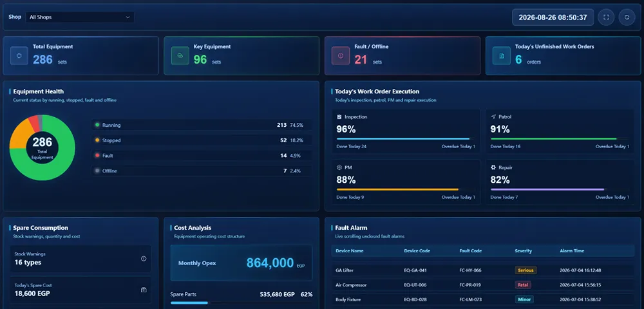Click the Unfinished Work Orders document icon

pyautogui.click(x=502, y=56)
